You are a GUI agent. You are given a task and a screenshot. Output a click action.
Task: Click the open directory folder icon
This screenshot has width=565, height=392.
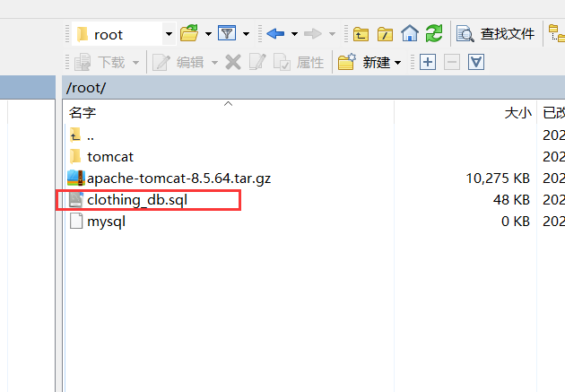pos(189,33)
